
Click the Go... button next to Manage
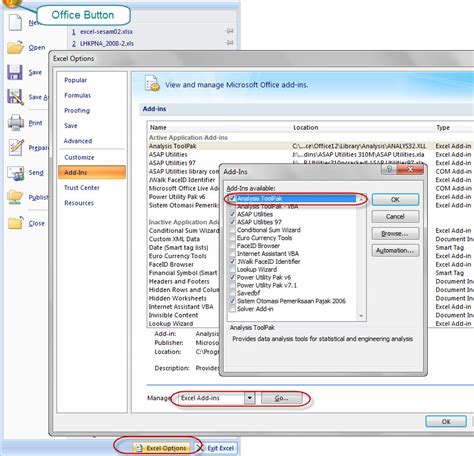282,398
